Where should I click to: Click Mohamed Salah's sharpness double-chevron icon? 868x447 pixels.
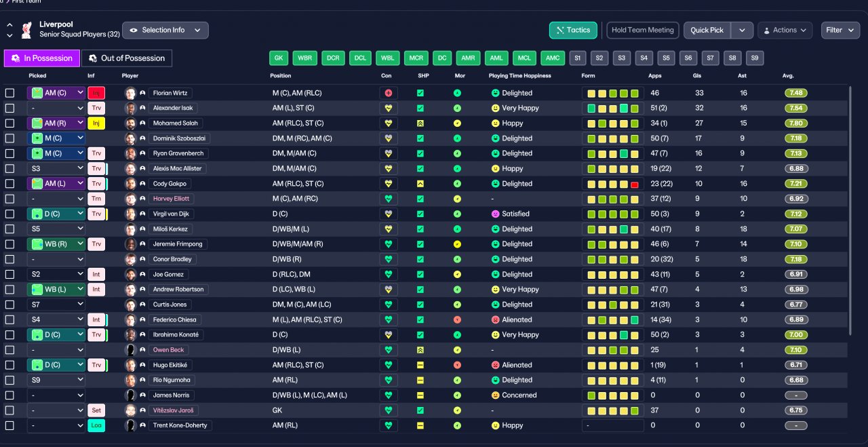[420, 123]
